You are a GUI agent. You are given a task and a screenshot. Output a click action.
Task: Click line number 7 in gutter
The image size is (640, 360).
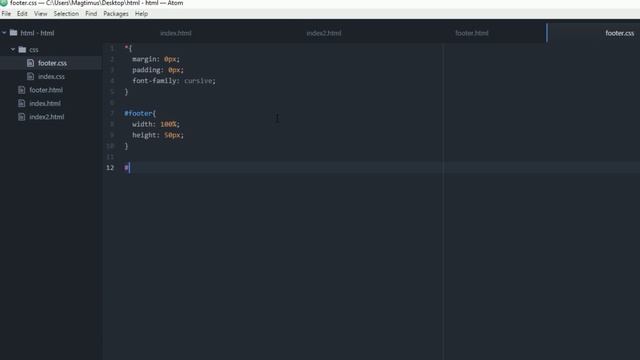(x=112, y=113)
